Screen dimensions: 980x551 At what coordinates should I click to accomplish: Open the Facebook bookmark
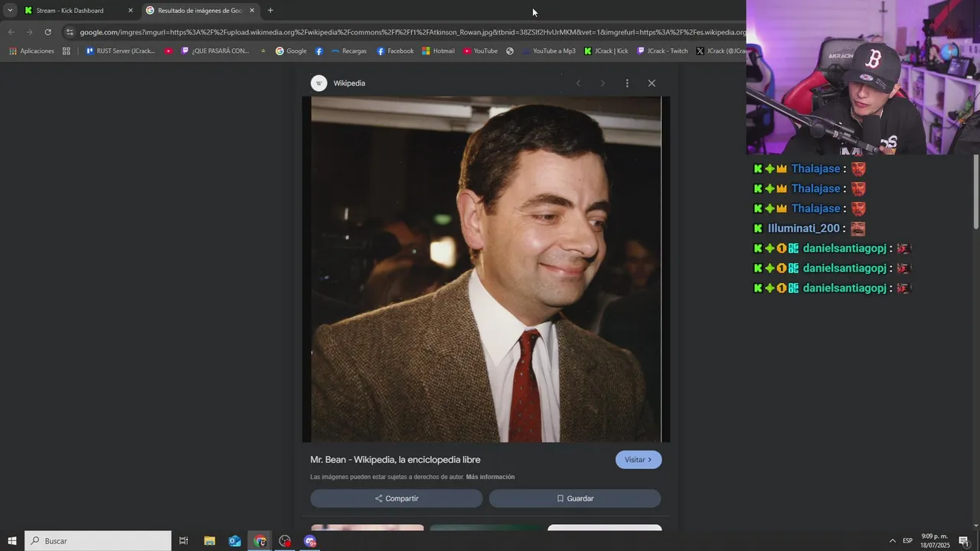(x=395, y=51)
